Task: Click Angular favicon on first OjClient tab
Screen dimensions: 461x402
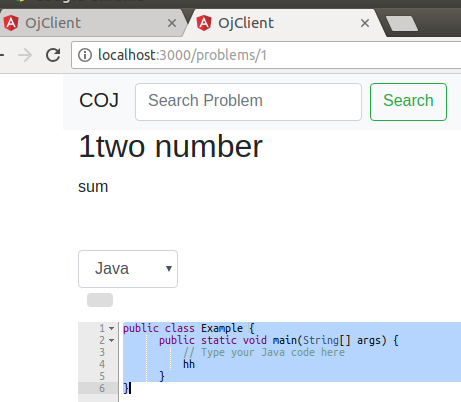Action: click(11, 23)
